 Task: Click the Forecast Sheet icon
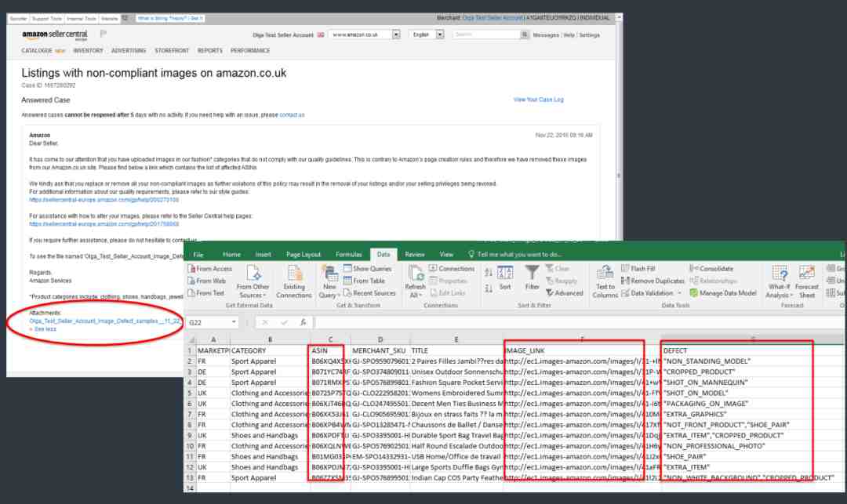tap(806, 281)
